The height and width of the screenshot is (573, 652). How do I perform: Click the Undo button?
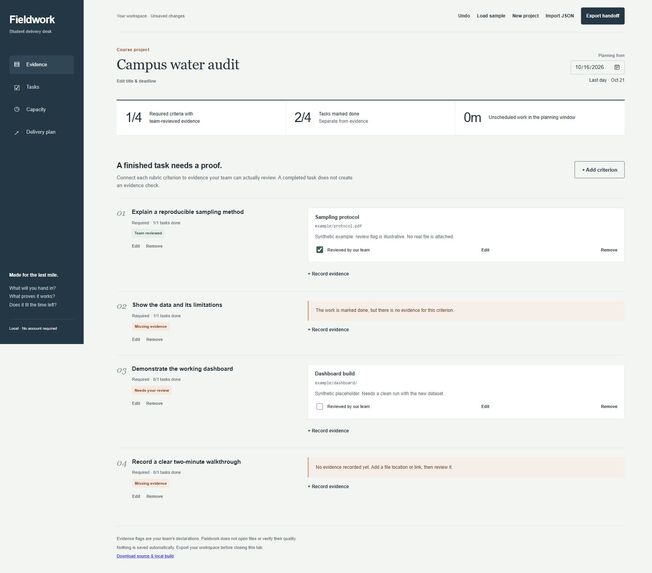(x=464, y=16)
